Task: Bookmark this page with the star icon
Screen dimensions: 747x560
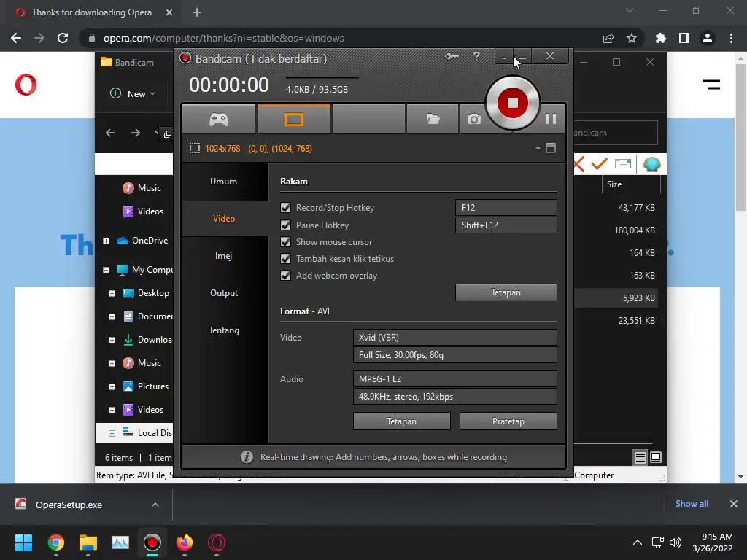Action: 632,38
